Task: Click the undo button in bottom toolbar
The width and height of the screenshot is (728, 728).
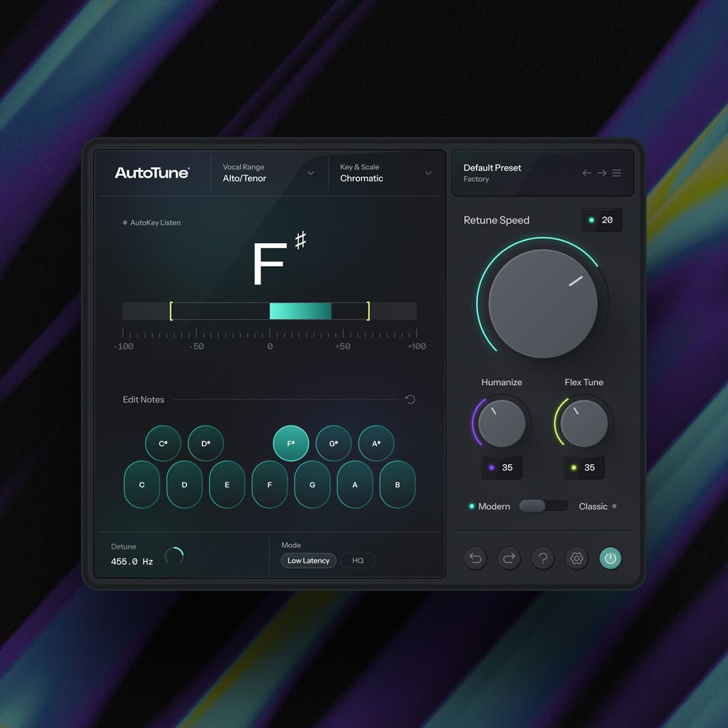Action: point(475,559)
